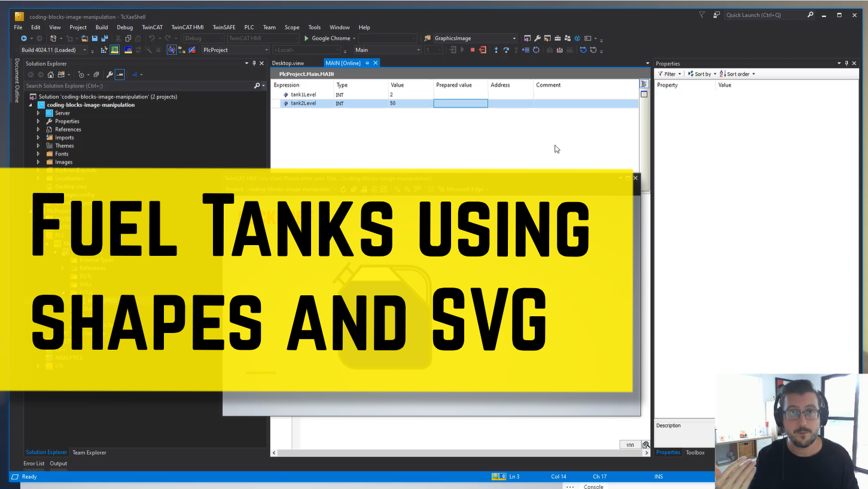
Task: Click the Preview Selected Items icon in Solution Explorer
Action: point(120,75)
